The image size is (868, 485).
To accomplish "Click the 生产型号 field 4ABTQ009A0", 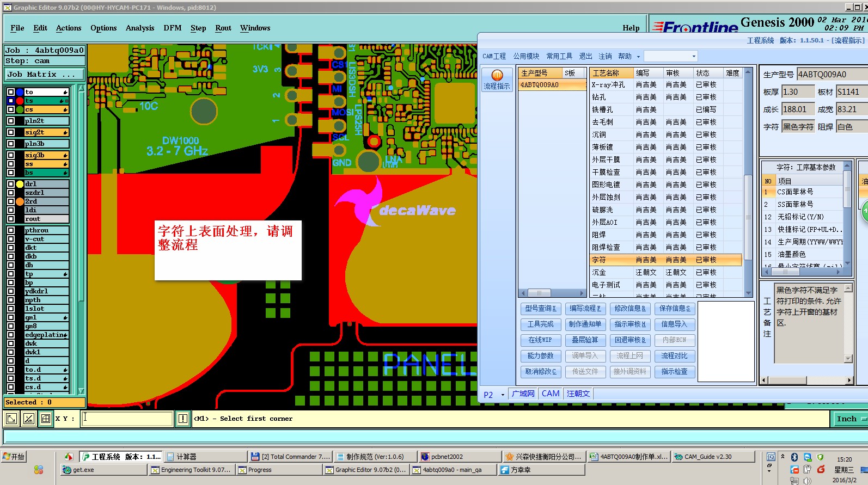I will point(832,75).
